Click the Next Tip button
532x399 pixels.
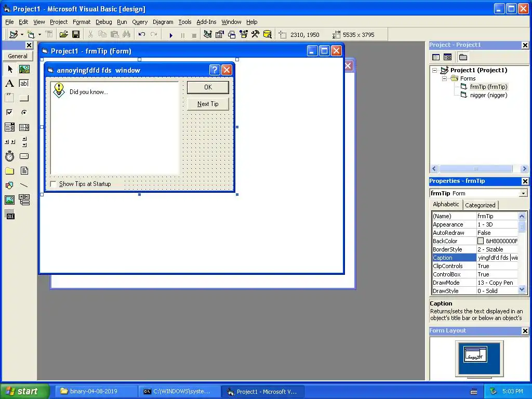click(208, 104)
